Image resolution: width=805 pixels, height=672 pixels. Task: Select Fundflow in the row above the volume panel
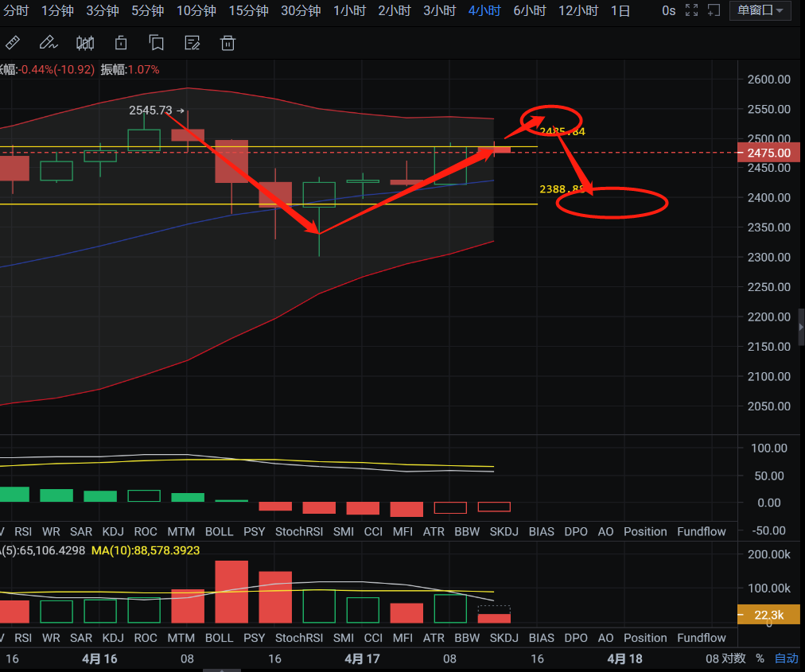click(x=702, y=531)
